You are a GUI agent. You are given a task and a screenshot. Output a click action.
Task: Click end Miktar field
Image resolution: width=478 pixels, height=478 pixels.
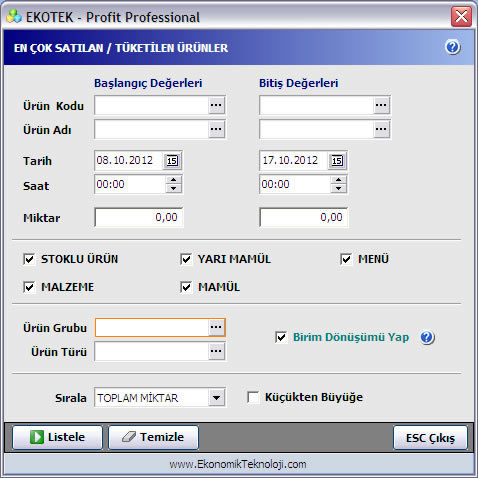pos(304,217)
